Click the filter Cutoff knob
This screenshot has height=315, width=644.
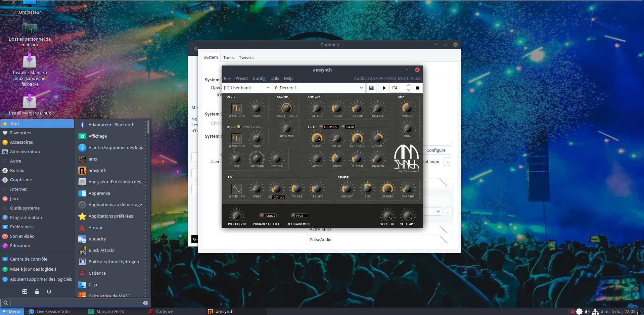coord(337,138)
